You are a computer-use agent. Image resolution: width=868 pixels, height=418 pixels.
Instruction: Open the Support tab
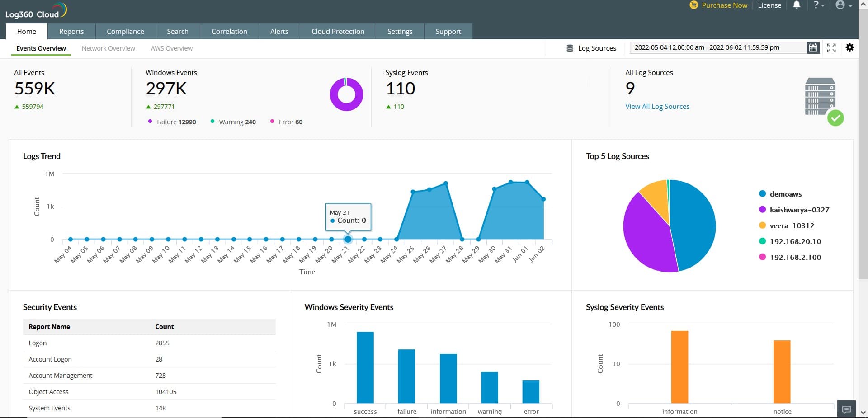[448, 31]
